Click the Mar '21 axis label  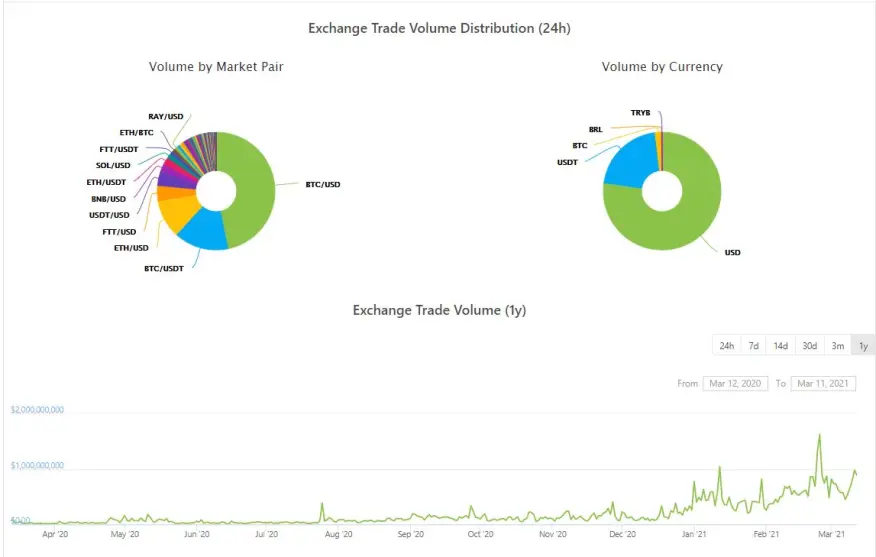pos(831,534)
